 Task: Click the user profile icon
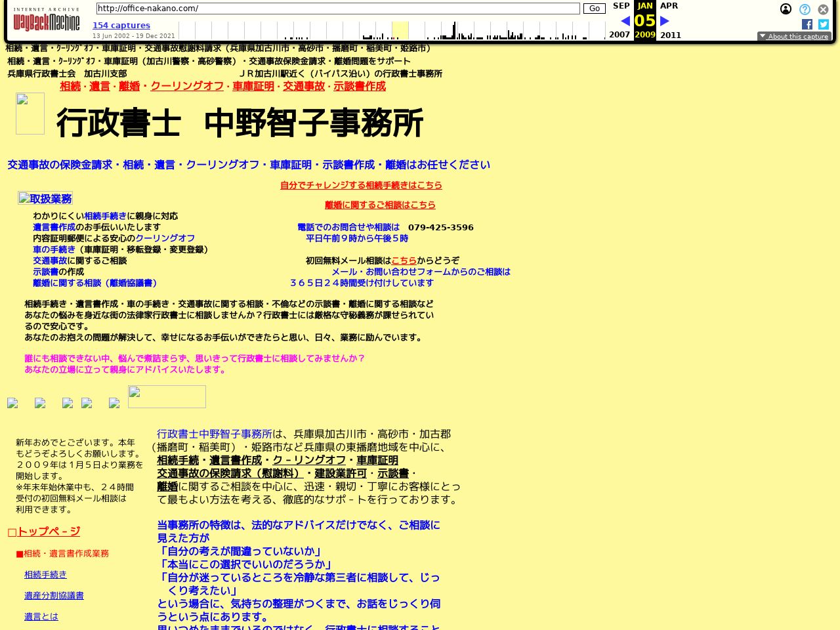click(x=786, y=9)
